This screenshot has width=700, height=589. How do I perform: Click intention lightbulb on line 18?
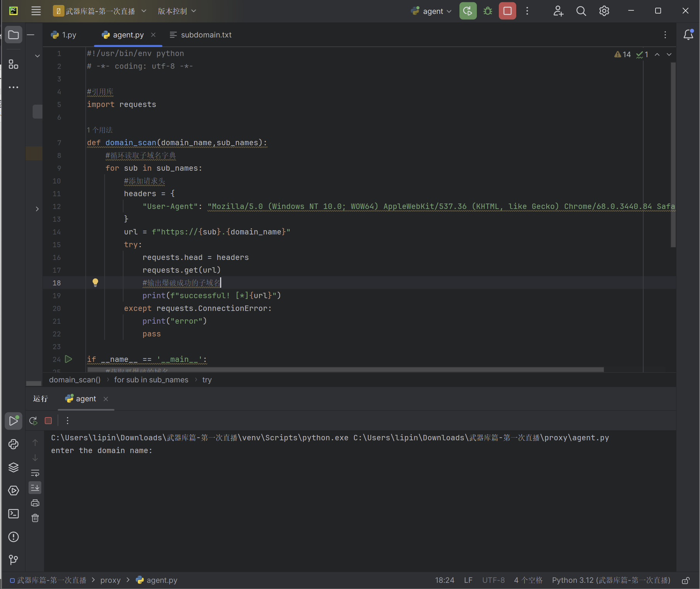(x=95, y=282)
